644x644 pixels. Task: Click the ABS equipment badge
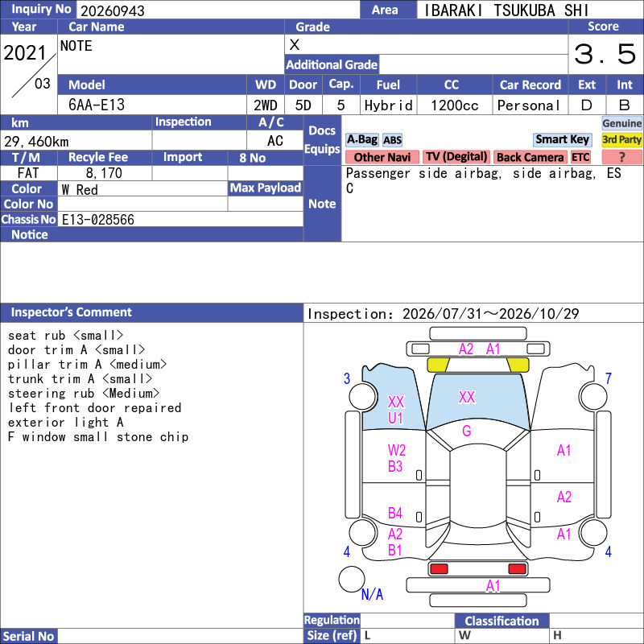[x=392, y=140]
